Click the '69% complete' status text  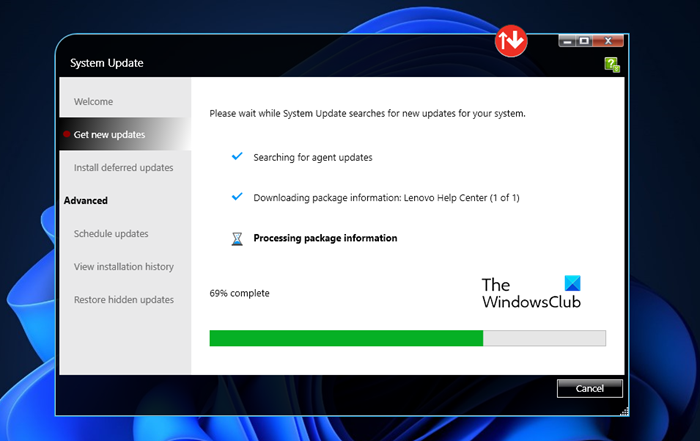click(x=239, y=293)
